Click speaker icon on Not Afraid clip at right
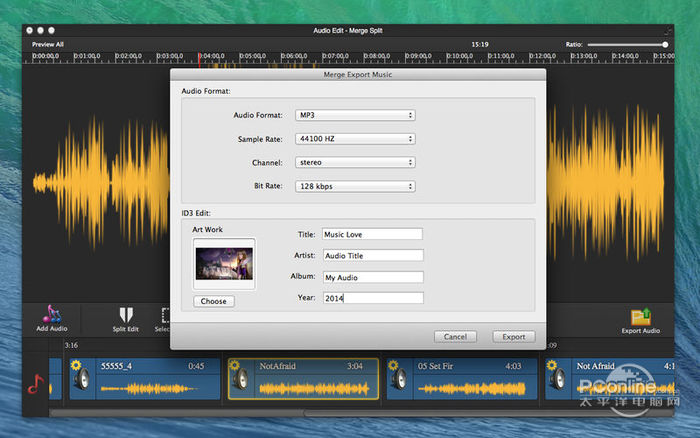This screenshot has height=438, width=700. coord(558,379)
